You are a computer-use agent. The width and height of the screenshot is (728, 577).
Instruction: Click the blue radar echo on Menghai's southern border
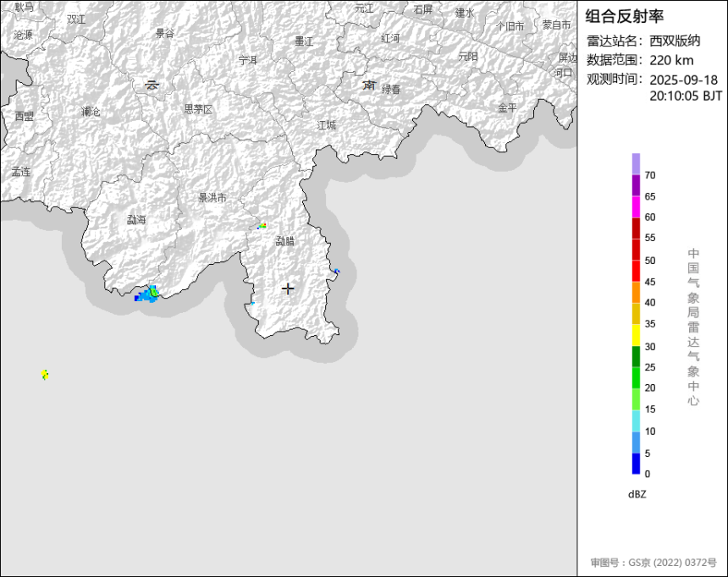click(x=147, y=294)
